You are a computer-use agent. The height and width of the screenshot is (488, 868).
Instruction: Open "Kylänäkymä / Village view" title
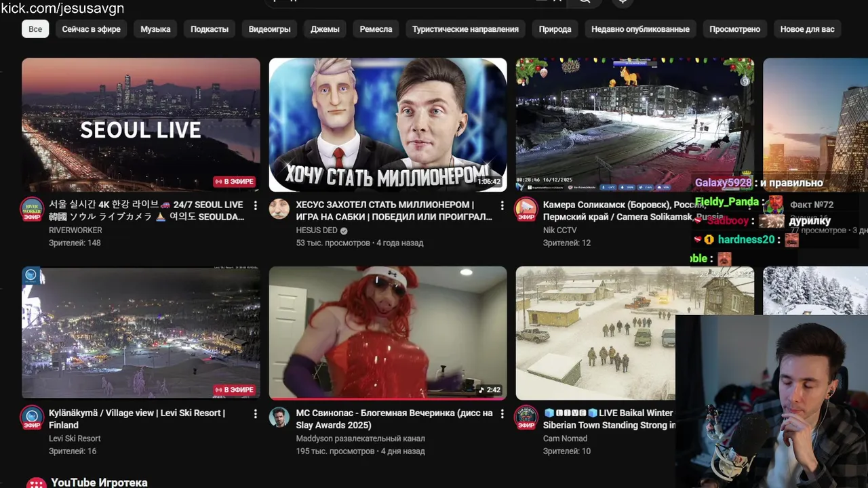137,419
